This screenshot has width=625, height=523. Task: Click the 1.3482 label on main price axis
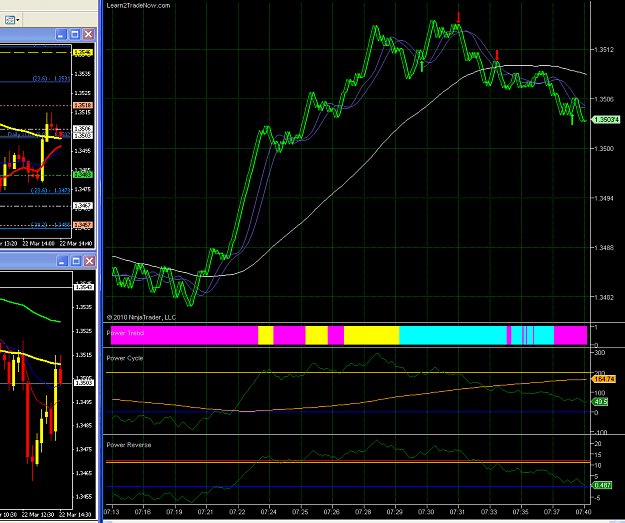coord(604,297)
